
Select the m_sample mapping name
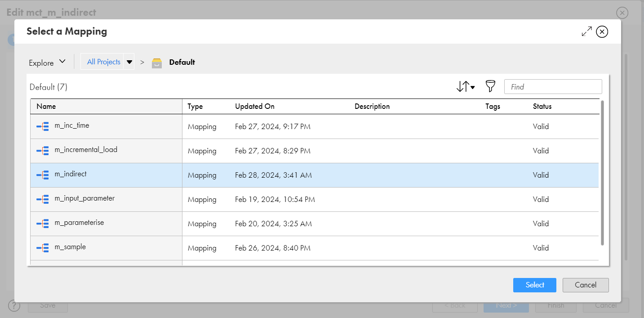70,247
